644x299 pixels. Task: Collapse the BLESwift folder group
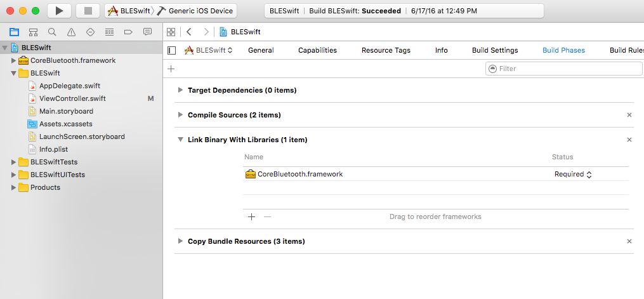(x=13, y=73)
